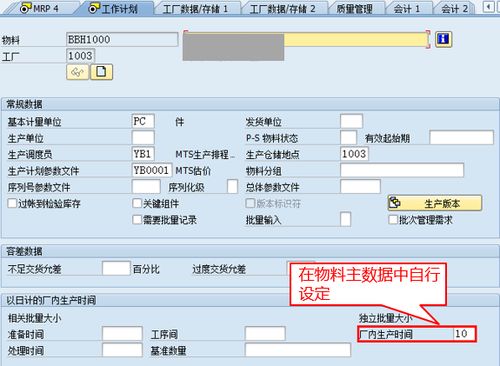Click the 物料分组 input field
The width and height of the screenshot is (500, 366).
point(402,170)
